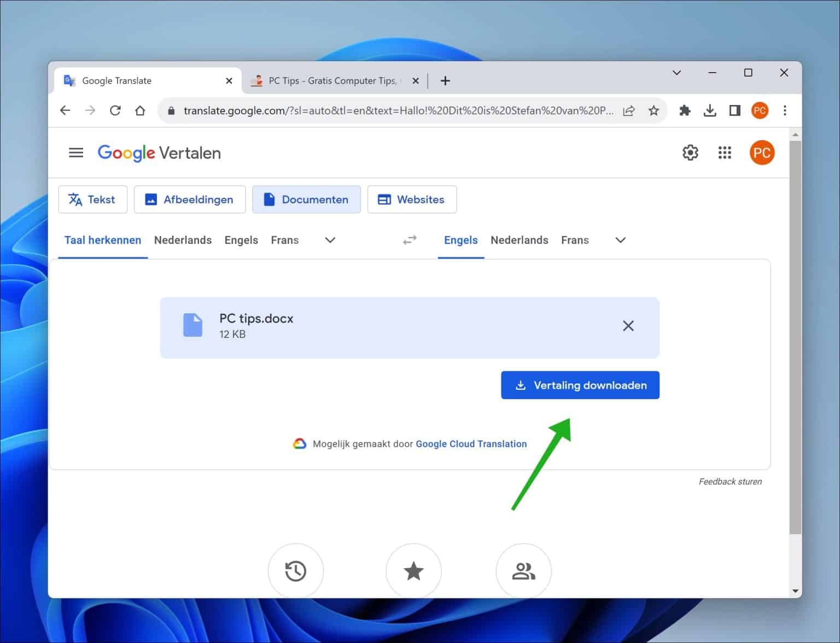The width and height of the screenshot is (840, 643).
Task: Open the Tekst translation mode
Action: pyautogui.click(x=92, y=199)
